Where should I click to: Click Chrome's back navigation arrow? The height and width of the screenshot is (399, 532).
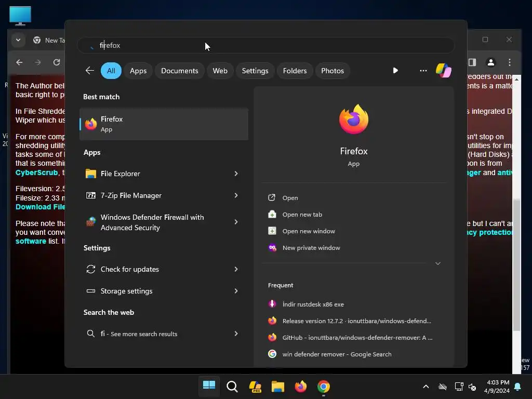coord(19,62)
